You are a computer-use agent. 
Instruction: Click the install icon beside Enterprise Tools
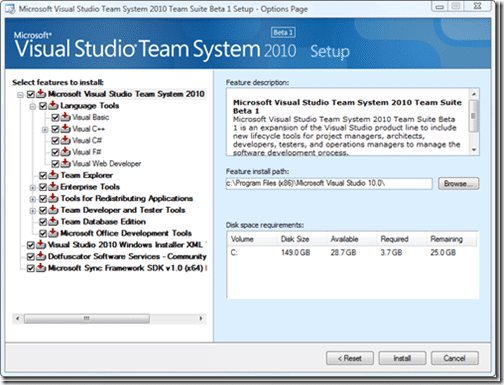pos(53,187)
